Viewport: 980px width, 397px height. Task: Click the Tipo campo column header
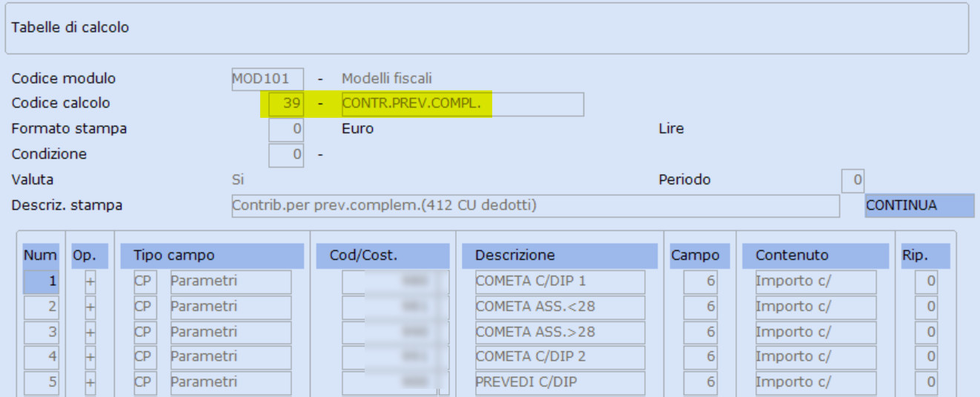212,256
